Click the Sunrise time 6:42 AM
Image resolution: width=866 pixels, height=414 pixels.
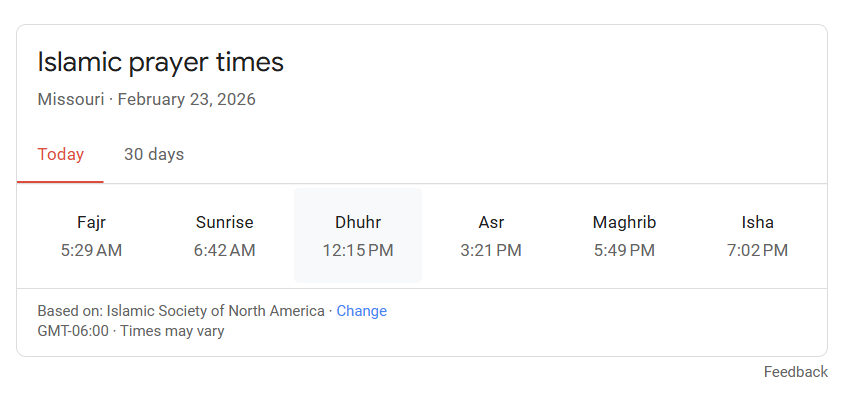(224, 250)
